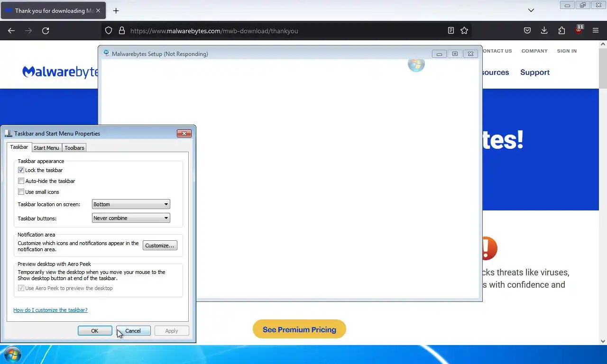The width and height of the screenshot is (607, 364).
Task: Open Taskbar buttons Never combine dropdown
Action: pos(131,218)
